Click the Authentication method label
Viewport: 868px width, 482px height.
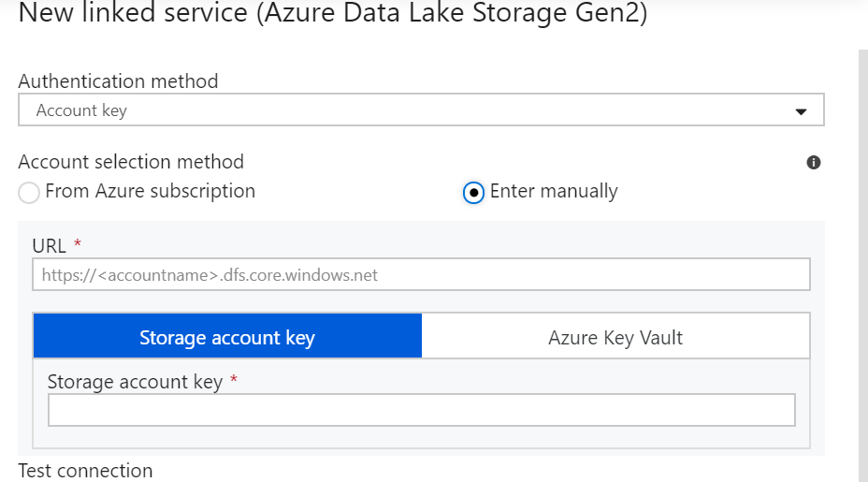tap(119, 81)
